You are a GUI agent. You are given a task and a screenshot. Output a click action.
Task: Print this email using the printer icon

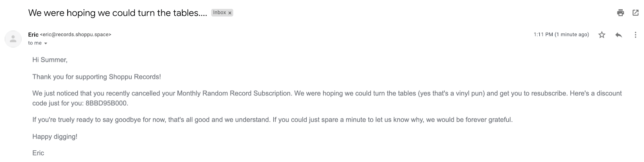(620, 13)
